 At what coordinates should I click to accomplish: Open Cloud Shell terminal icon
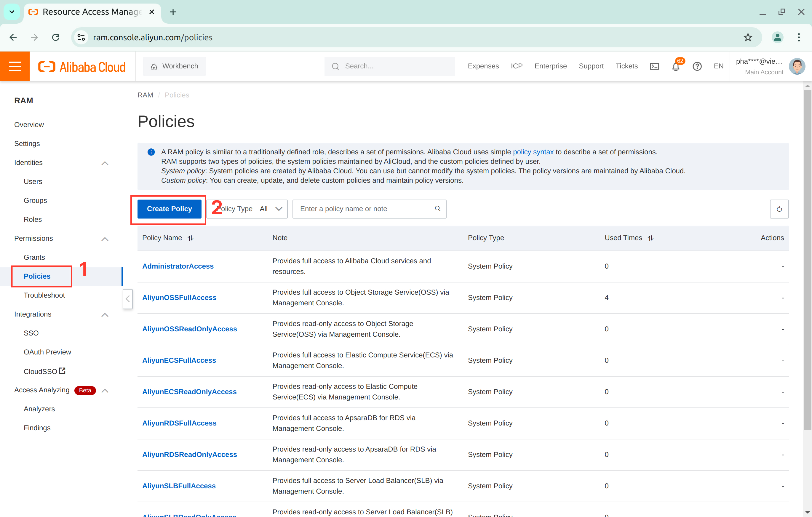click(x=654, y=66)
